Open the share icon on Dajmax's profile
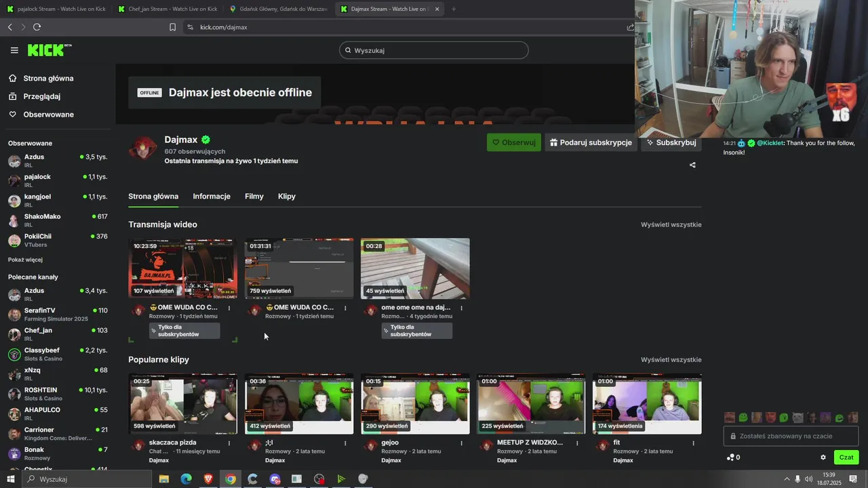868x488 pixels. point(692,165)
